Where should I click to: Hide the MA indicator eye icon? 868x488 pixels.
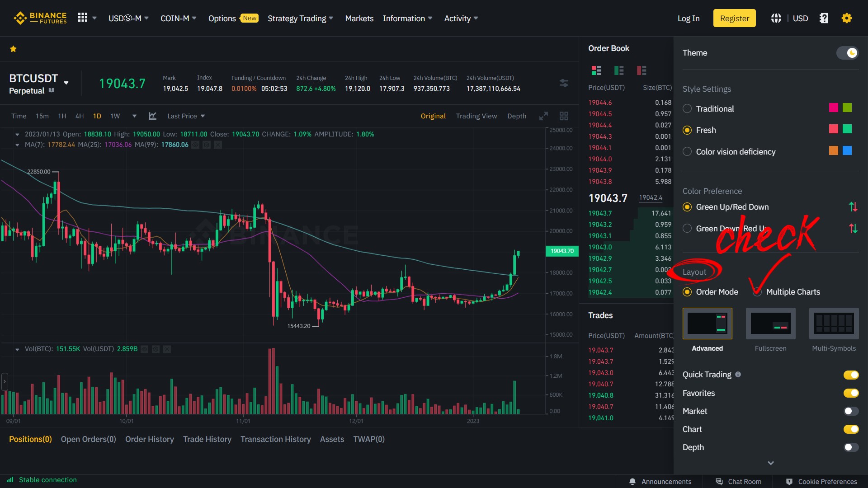tap(195, 145)
